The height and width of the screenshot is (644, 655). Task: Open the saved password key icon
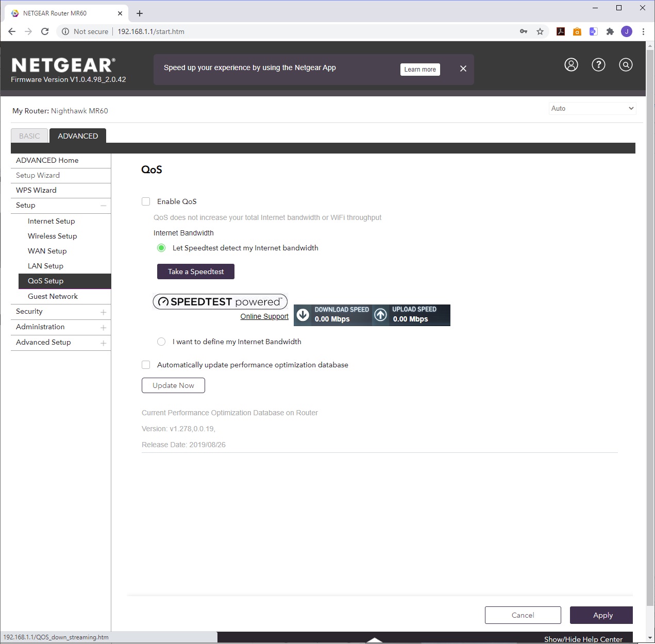524,31
